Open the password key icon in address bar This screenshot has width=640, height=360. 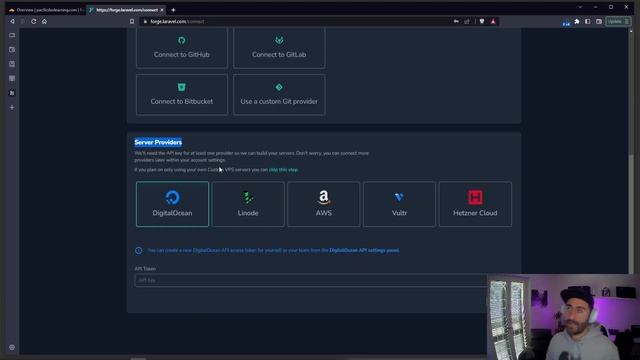coord(456,21)
